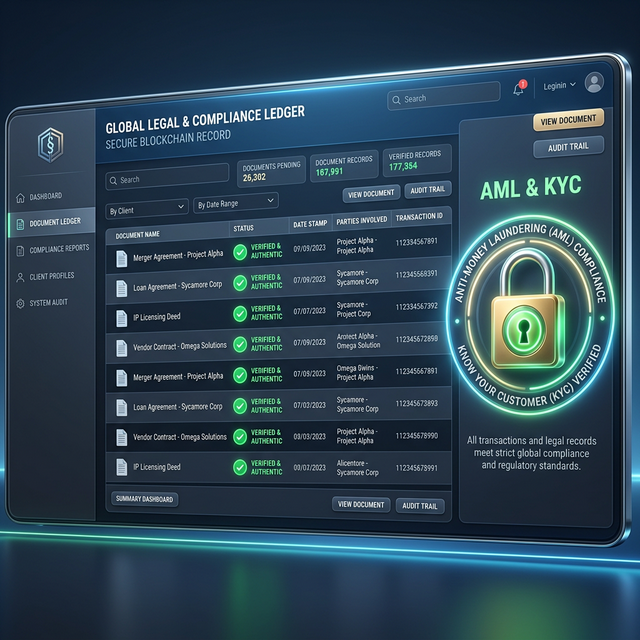
Task: Click the Compliance Reports sidebar icon
Action: [x=20, y=251]
